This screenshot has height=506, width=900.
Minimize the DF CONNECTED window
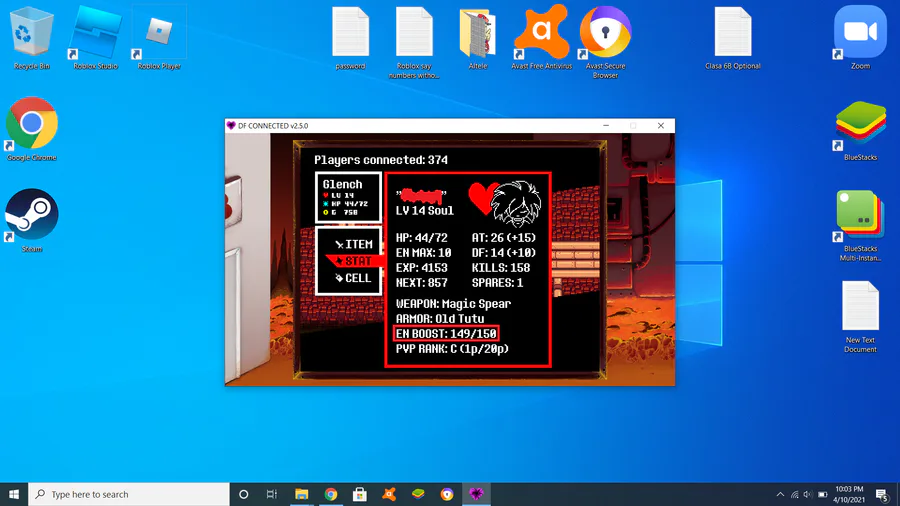(x=606, y=126)
